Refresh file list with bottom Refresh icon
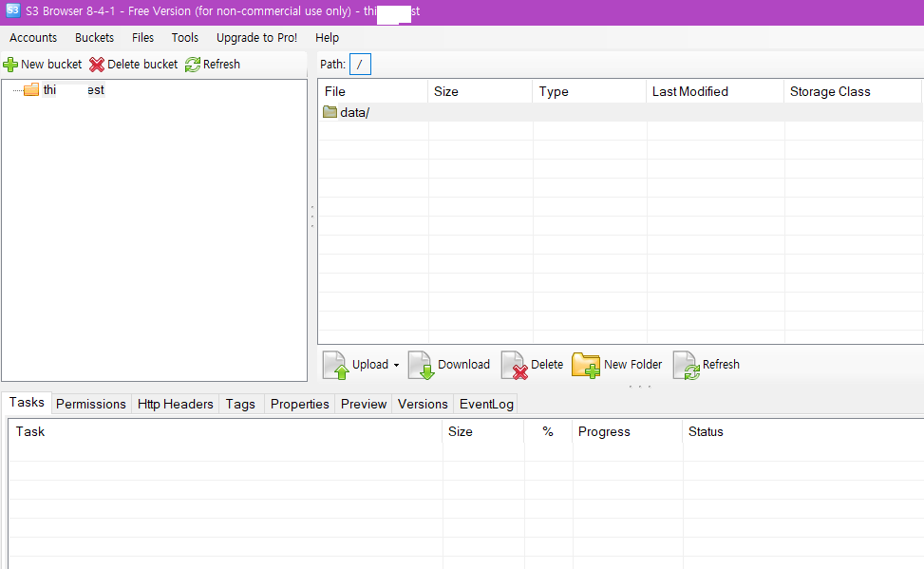The image size is (924, 569). pyautogui.click(x=686, y=365)
